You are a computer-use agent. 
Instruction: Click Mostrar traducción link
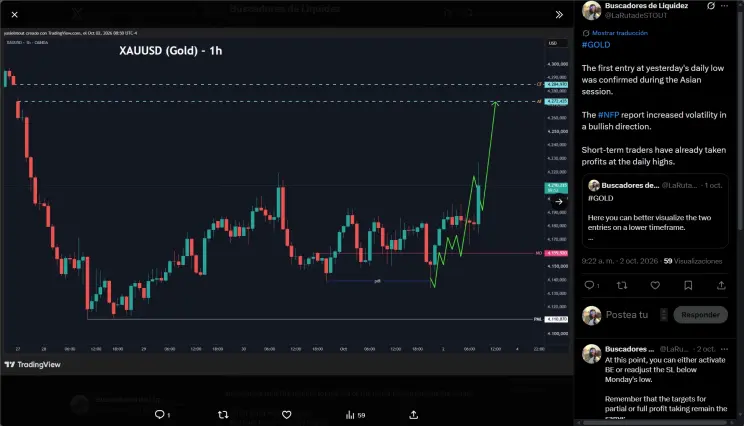click(x=620, y=33)
